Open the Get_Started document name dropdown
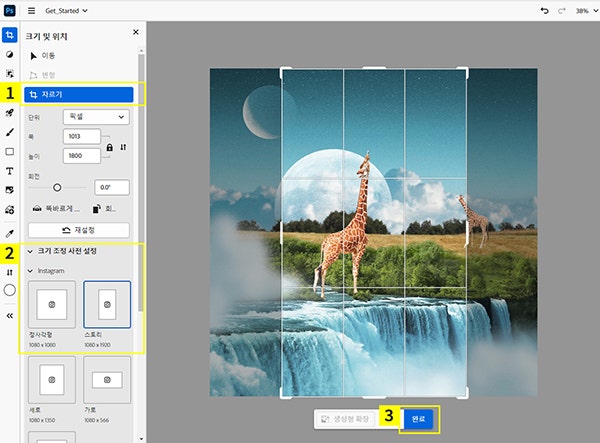600x443 pixels. tap(65, 10)
